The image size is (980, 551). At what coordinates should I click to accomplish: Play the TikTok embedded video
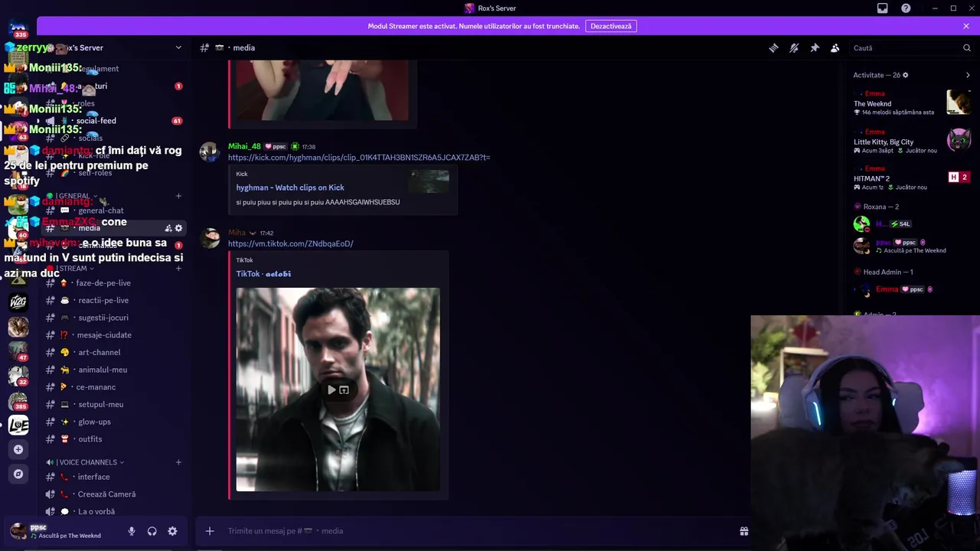332,390
